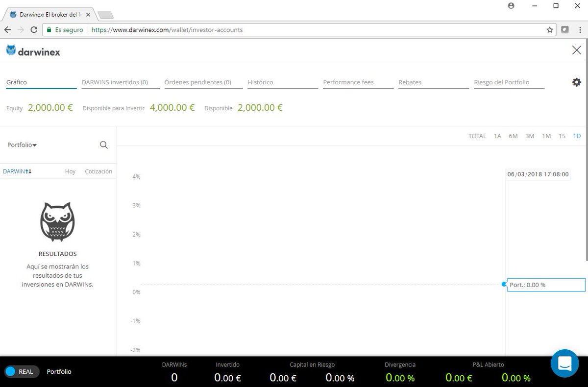Screen dimensions: 588x387
Task: Expand the Portfolio dropdown
Action: [x=22, y=145]
